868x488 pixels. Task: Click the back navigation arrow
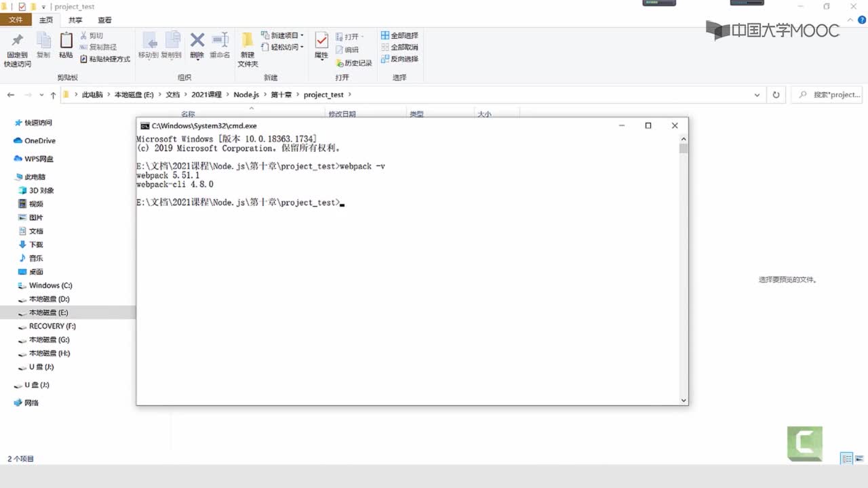(11, 95)
